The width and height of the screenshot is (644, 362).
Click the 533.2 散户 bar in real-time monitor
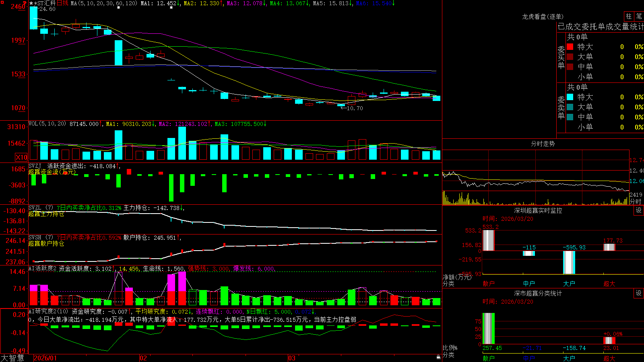[x=488, y=240]
